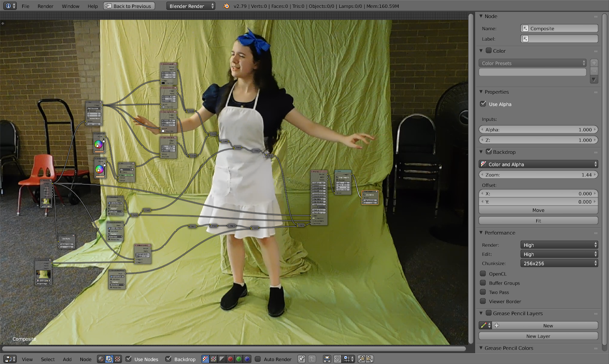This screenshot has height=364, width=609.
Task: Open the Render menu
Action: point(45,6)
